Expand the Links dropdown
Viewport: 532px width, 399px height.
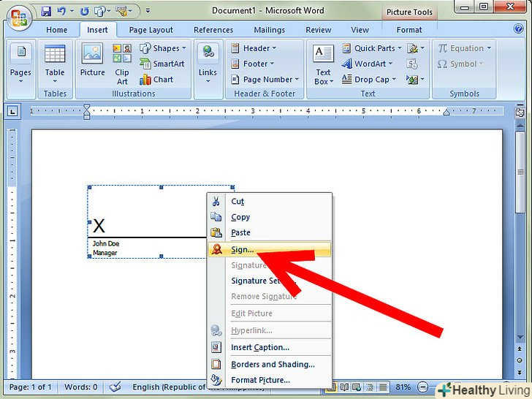point(208,64)
